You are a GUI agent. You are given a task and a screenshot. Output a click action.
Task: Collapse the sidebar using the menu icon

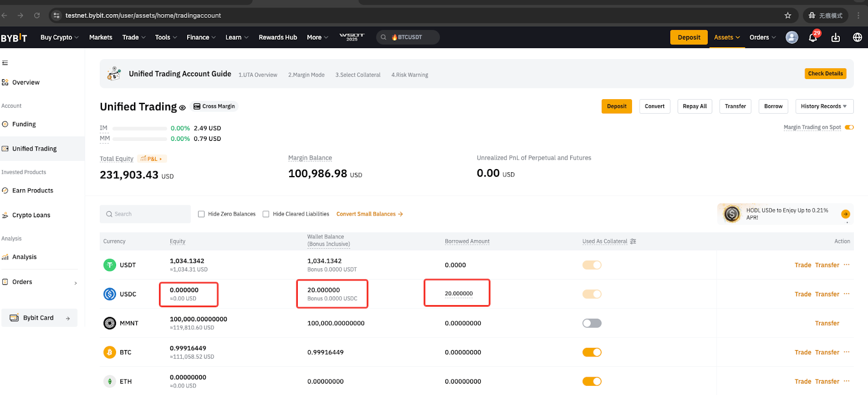[x=5, y=63]
